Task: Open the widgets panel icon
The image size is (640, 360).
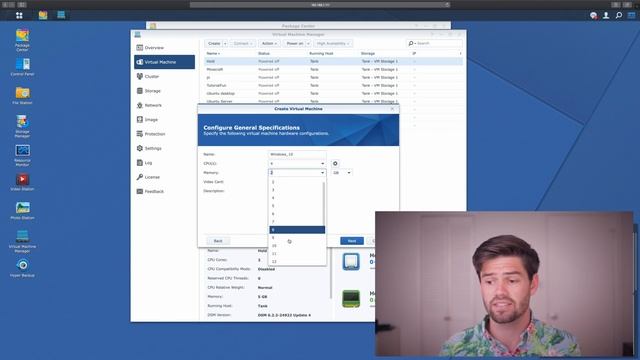Action: pos(631,16)
